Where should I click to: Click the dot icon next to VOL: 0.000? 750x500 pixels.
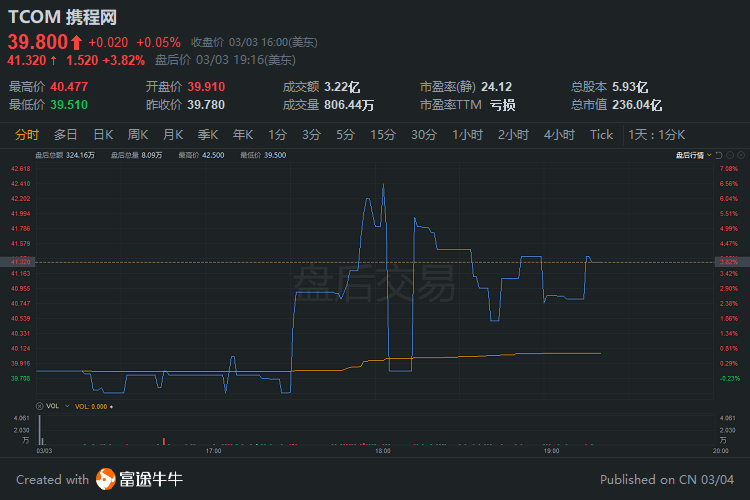click(x=111, y=407)
